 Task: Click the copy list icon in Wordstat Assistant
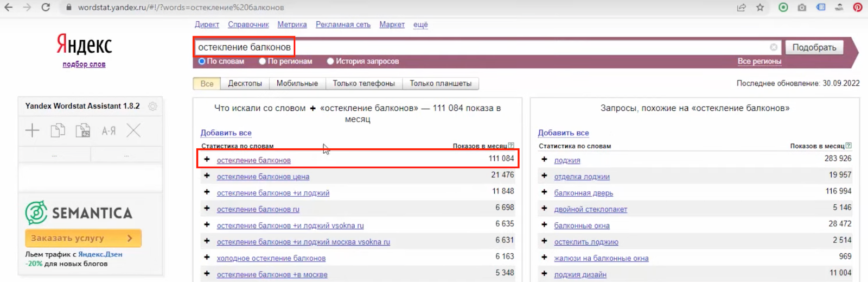pyautogui.click(x=58, y=130)
